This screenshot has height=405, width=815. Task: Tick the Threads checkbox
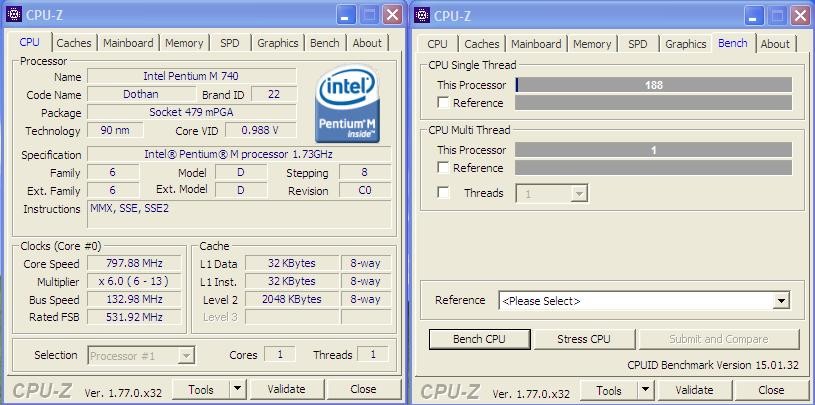click(443, 193)
